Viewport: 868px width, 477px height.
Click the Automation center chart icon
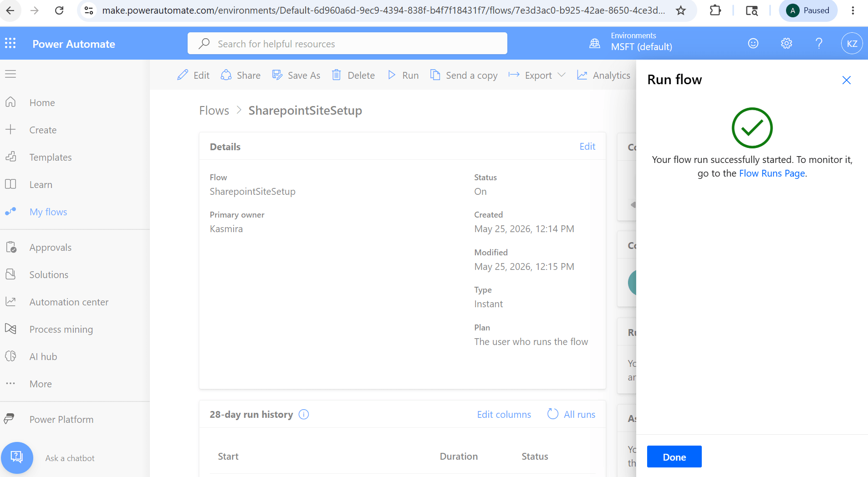(10, 301)
